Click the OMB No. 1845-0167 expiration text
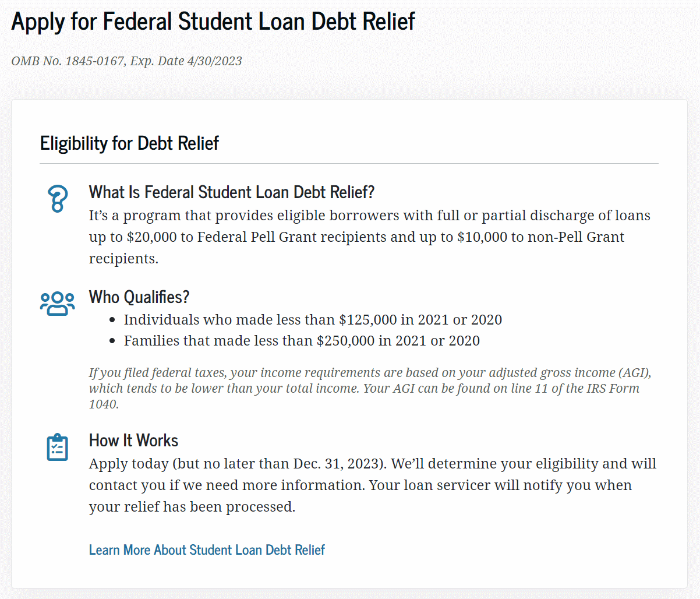The image size is (700, 599). (x=126, y=61)
